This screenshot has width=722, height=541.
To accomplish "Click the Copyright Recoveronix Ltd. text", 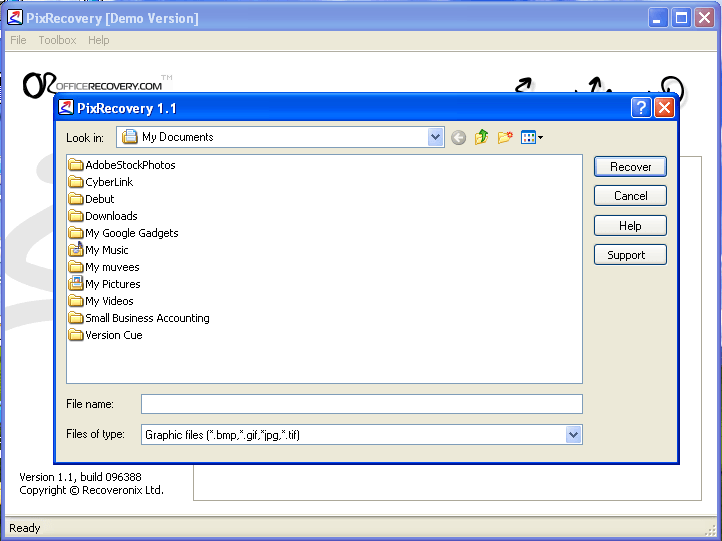I will 91,490.
